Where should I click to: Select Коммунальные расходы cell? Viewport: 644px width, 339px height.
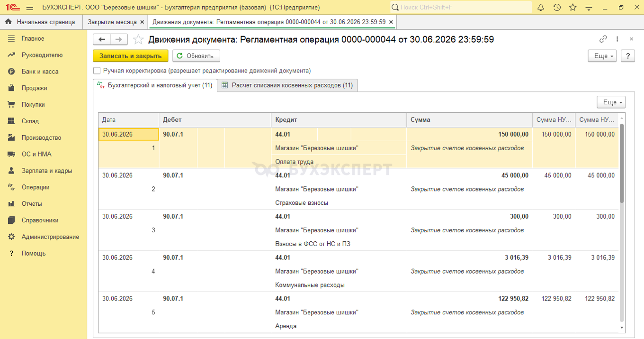[339, 285]
